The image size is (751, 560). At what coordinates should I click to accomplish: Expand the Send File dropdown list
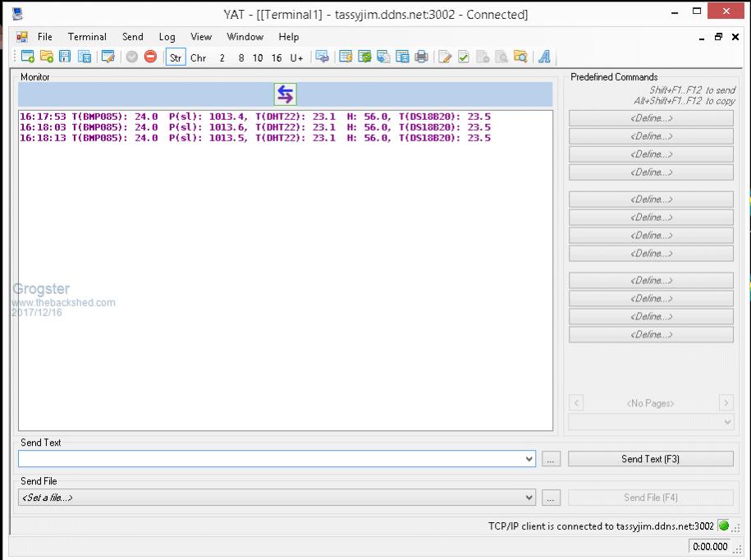(529, 498)
